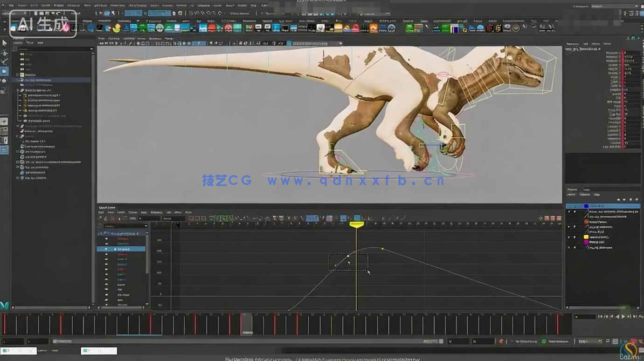Expand the highlighted node in the Outliner
This screenshot has width=644, height=361.
click(x=18, y=80)
